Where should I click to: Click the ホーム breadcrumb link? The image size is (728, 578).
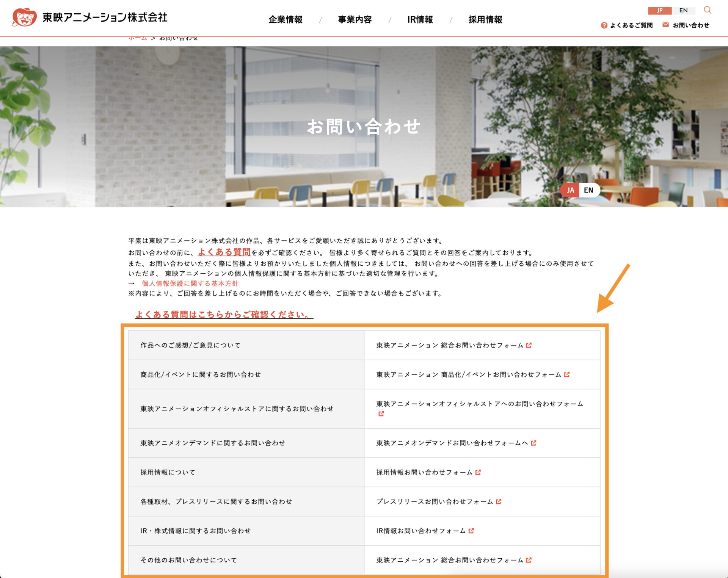click(x=138, y=38)
